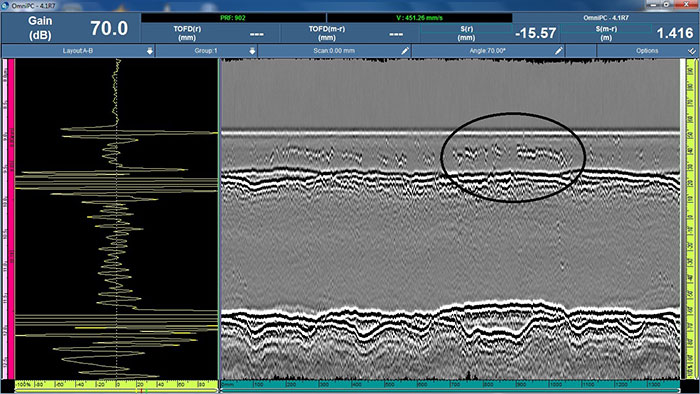This screenshot has width=700, height=394.
Task: Edit the scan position via pencil icon
Action: pyautogui.click(x=405, y=51)
